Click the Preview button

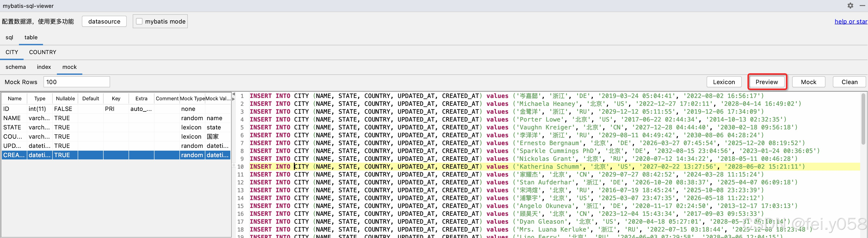pyautogui.click(x=766, y=82)
